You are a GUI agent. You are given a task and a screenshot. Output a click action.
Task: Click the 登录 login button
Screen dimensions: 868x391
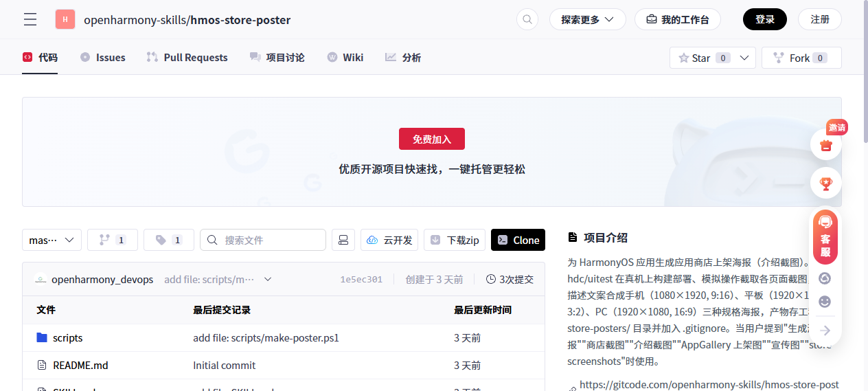click(765, 19)
